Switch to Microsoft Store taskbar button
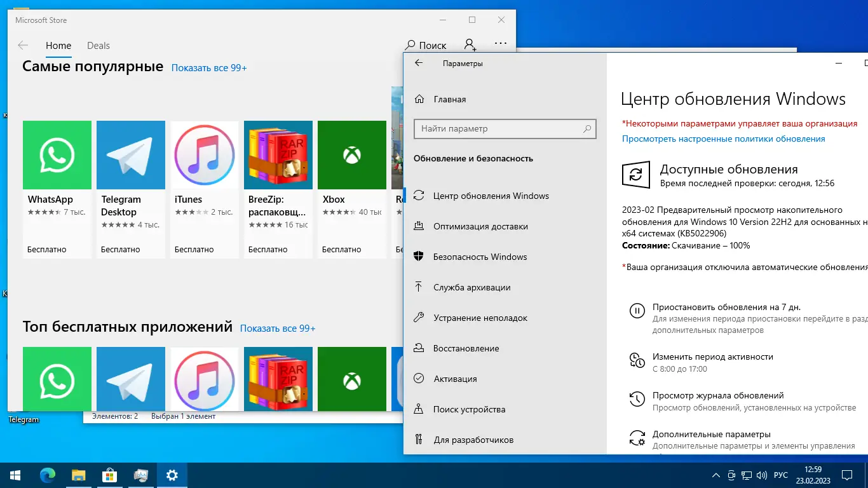This screenshot has height=488, width=868. (x=109, y=475)
